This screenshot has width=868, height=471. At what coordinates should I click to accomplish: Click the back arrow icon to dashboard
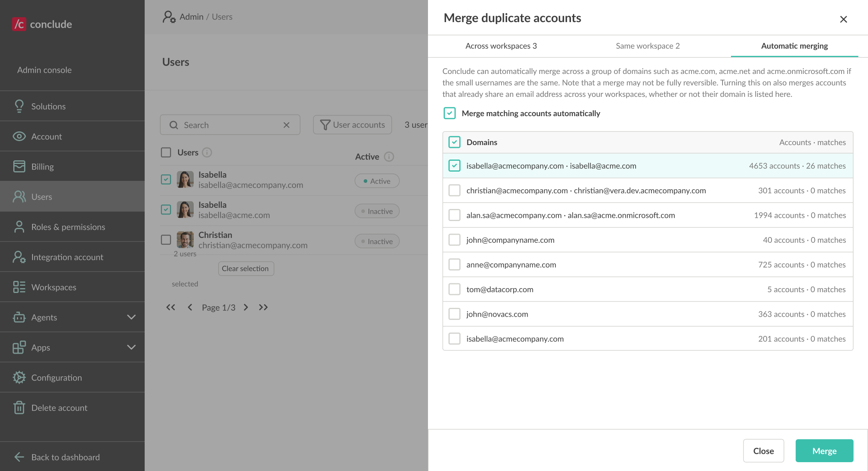pyautogui.click(x=19, y=457)
